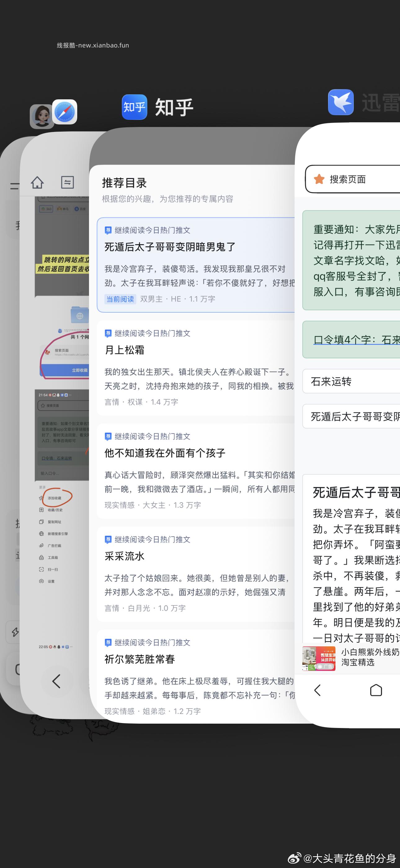
Task: Tap the 知乎 app title label
Action: (174, 107)
